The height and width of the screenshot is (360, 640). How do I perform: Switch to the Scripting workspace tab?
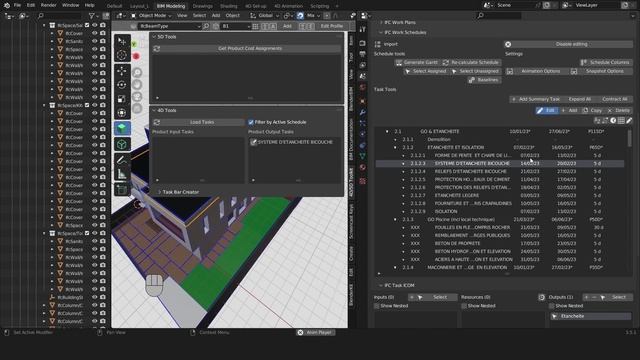(320, 6)
